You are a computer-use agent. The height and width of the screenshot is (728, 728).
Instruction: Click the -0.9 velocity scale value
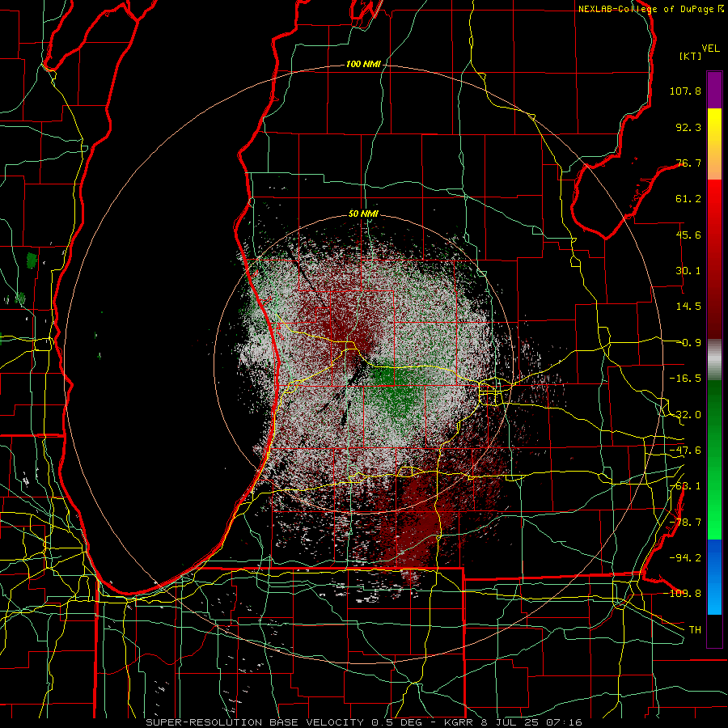(x=688, y=343)
